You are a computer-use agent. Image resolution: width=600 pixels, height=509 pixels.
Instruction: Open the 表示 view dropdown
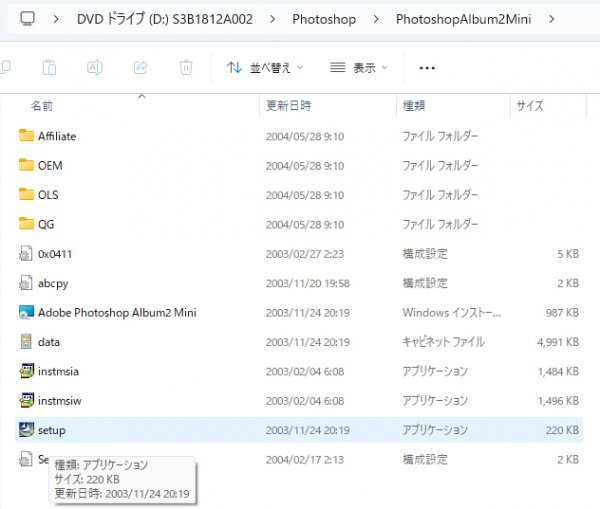359,68
